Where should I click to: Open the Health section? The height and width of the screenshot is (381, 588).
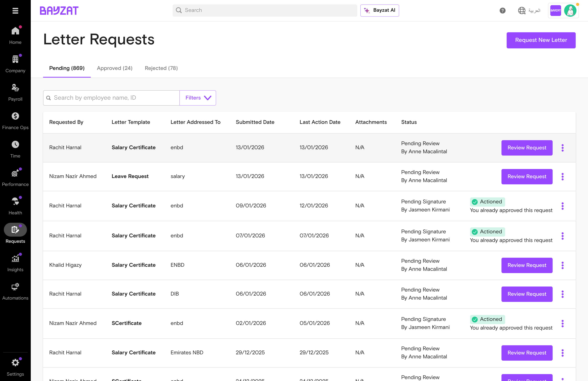tap(15, 206)
